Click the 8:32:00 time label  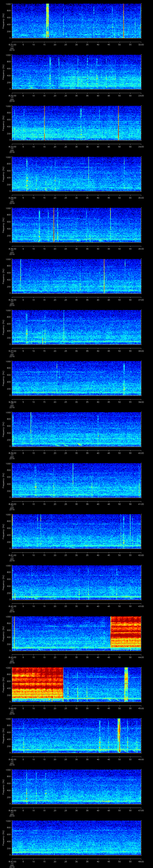tap(12, 96)
